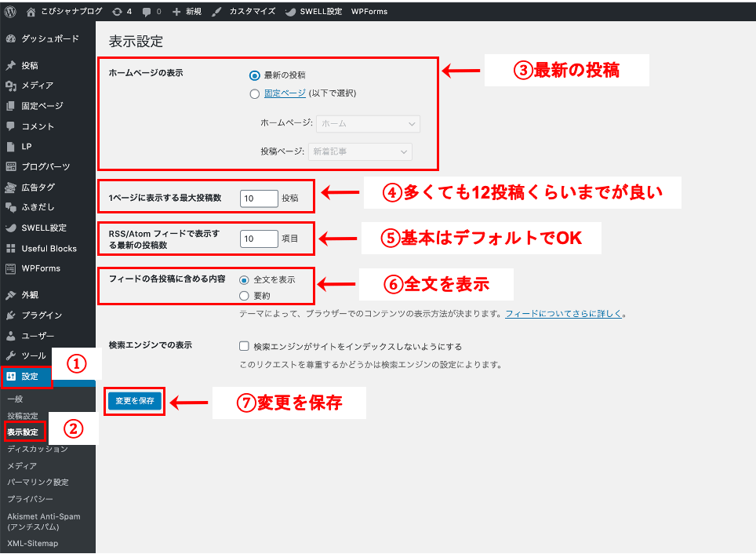
Task: Open the ホームページ dropdown
Action: click(x=368, y=123)
